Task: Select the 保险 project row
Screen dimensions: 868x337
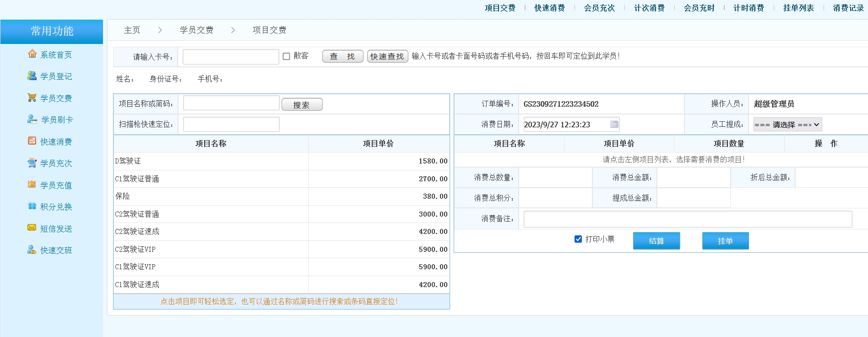Action: tap(282, 196)
